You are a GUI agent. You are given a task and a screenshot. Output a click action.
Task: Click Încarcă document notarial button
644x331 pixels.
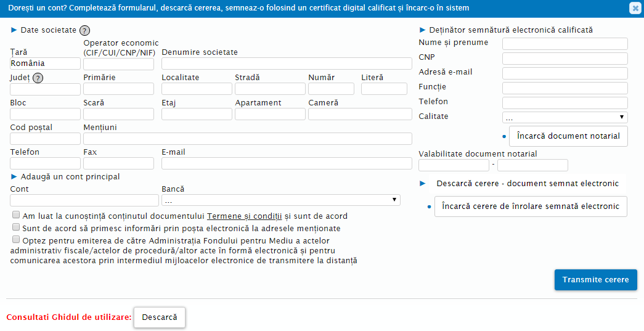click(568, 136)
